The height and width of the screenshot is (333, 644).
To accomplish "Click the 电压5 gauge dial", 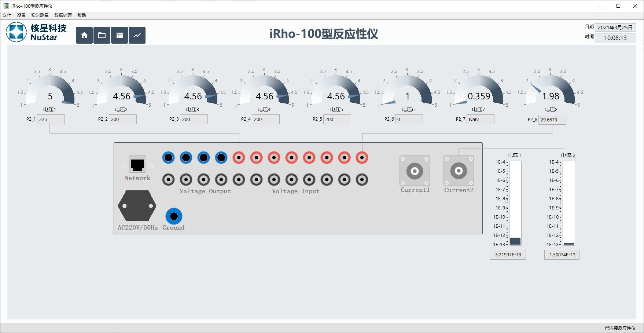I will 336,90.
